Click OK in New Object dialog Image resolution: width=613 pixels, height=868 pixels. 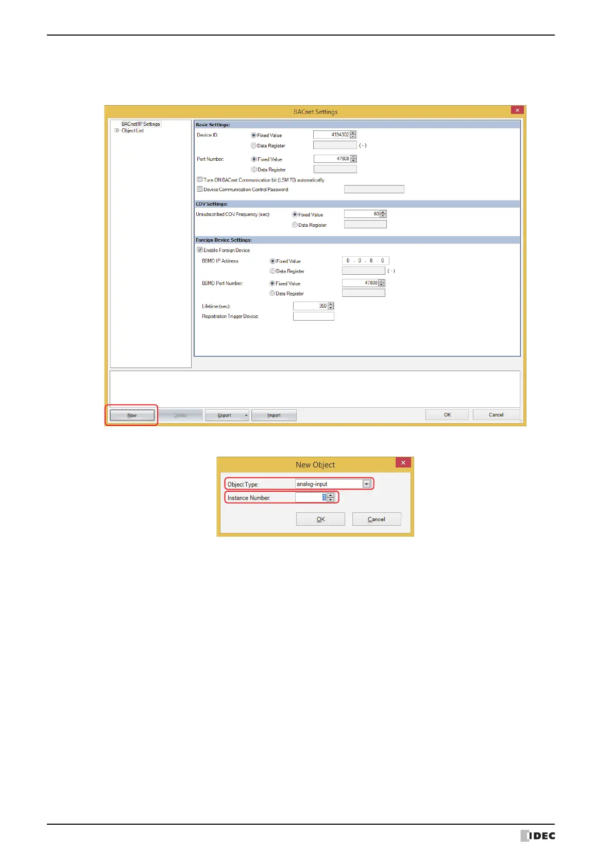coord(320,519)
